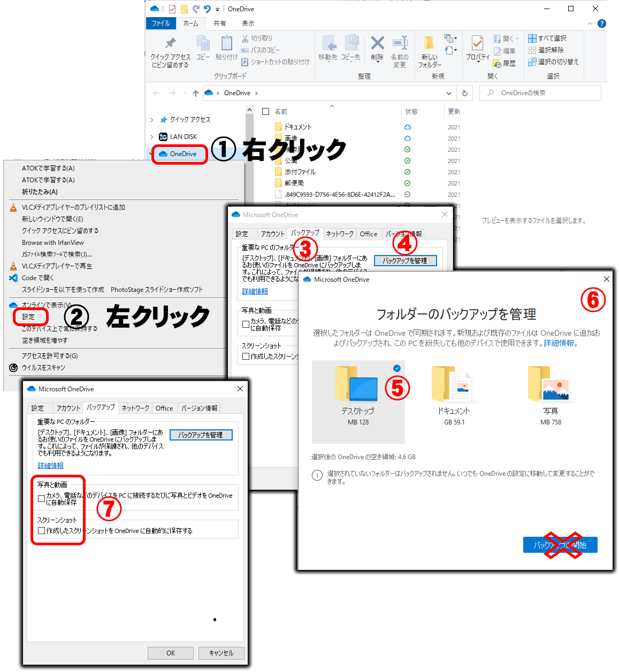619x672 pixels.
Task: Select the OneDrive item in the navigation tree
Action: (178, 154)
